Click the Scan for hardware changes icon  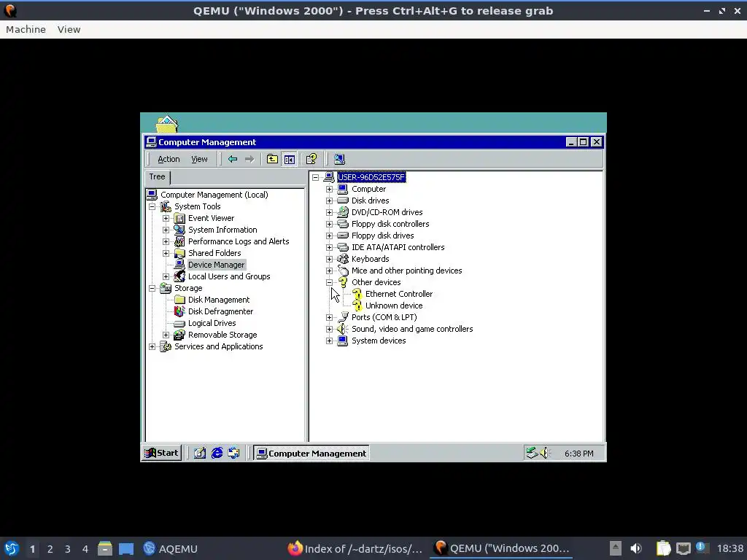click(x=339, y=159)
